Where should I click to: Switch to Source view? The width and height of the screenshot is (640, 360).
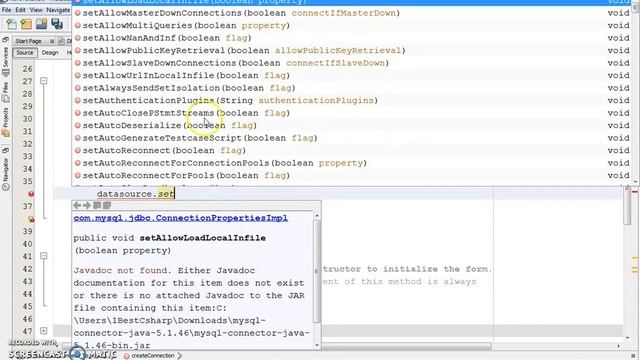tap(24, 53)
